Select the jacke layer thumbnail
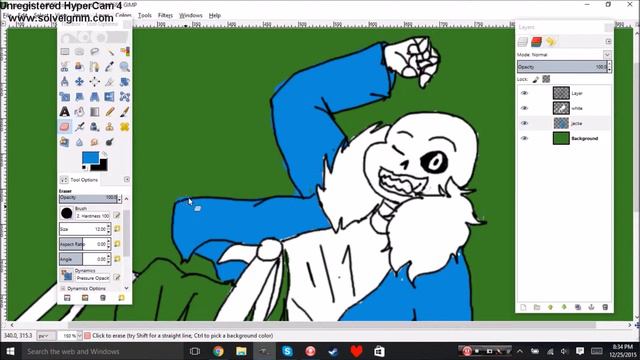 (x=561, y=123)
